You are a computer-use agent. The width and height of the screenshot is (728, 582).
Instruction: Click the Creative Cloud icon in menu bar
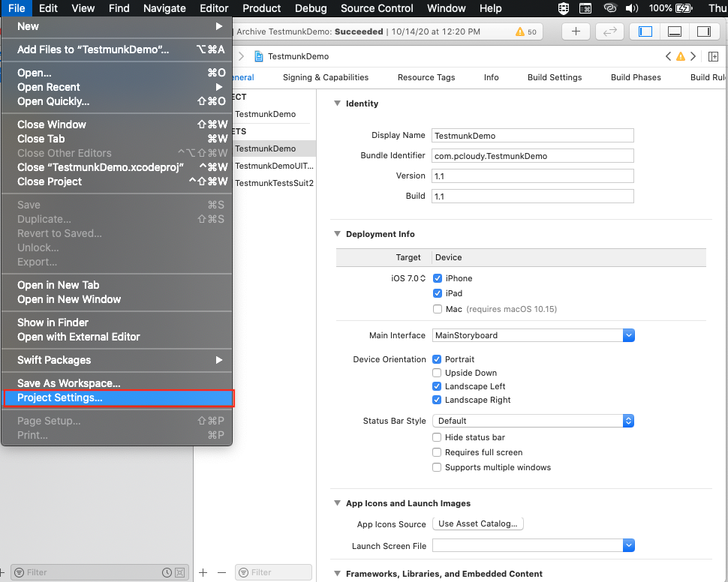point(610,8)
